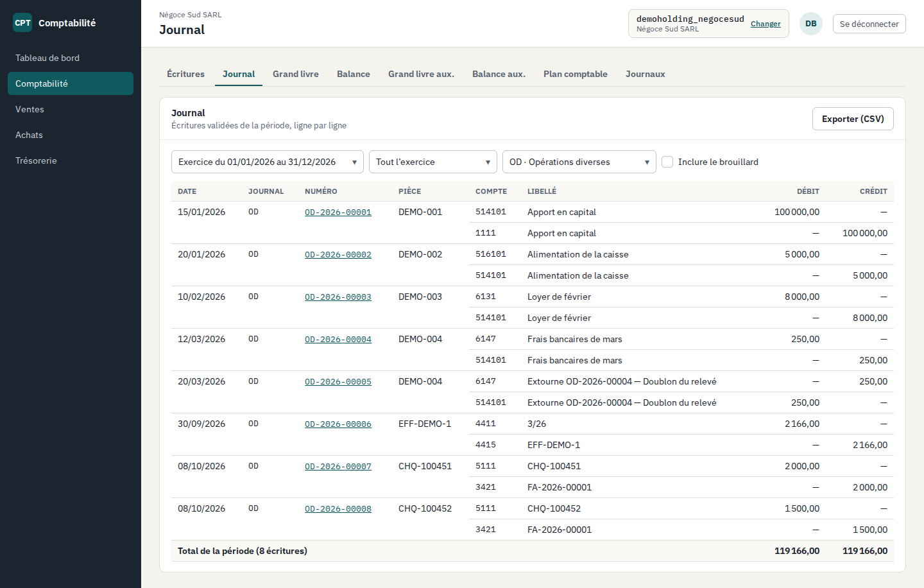Screen dimensions: 924x588
Task: Click the CPT app logo icon
Action: click(x=22, y=22)
